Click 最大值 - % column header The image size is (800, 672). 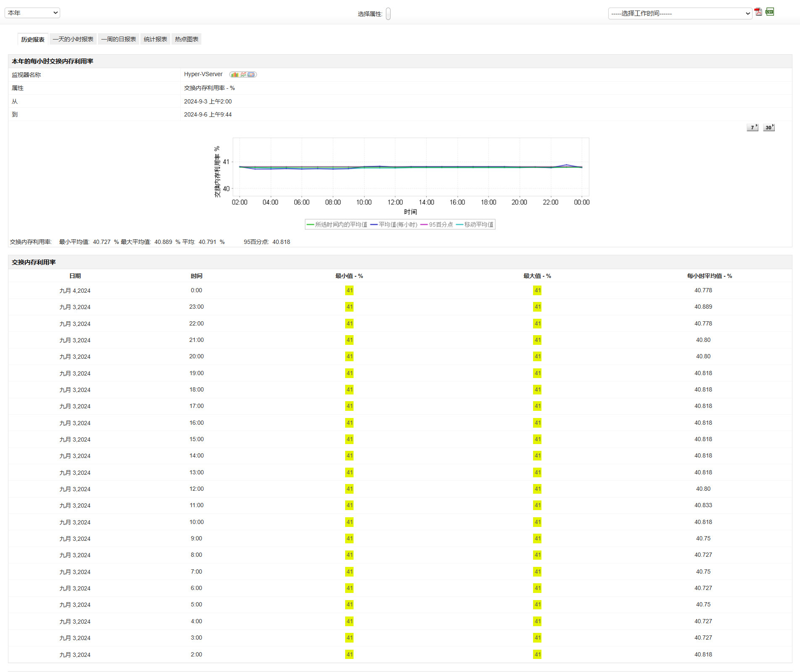tap(537, 276)
